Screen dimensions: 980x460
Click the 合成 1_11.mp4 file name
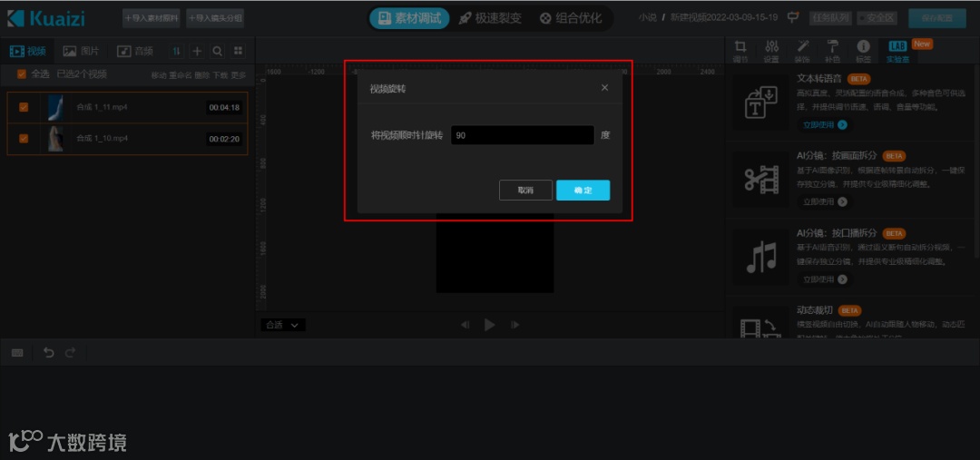click(x=102, y=107)
